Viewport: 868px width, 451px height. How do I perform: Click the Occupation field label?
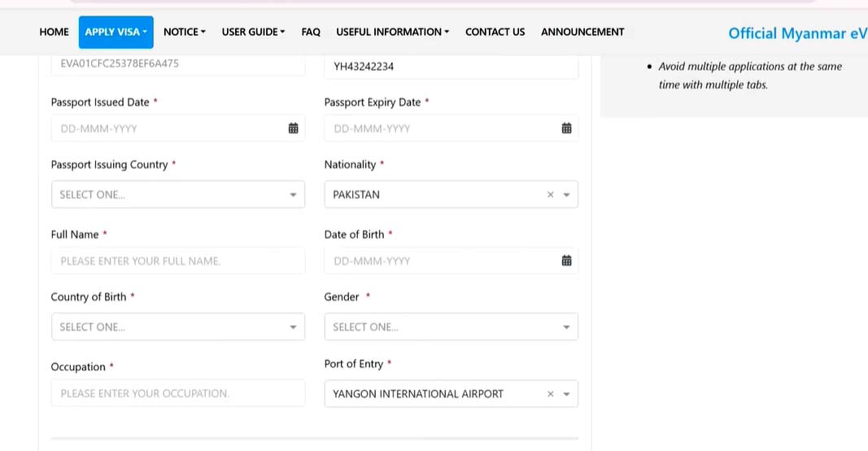coord(78,367)
